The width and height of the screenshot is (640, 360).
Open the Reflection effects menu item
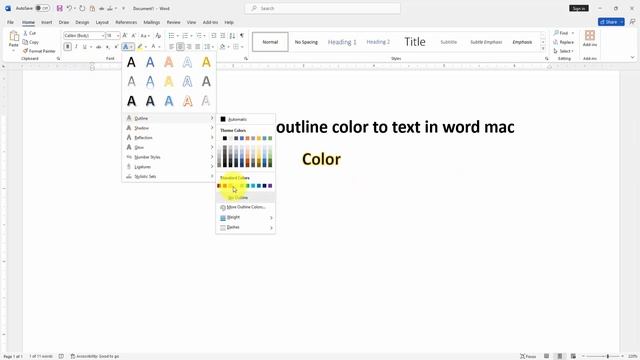(x=169, y=138)
